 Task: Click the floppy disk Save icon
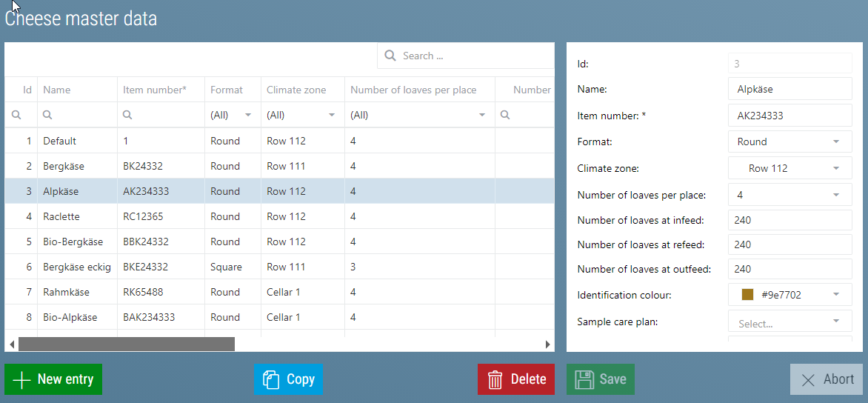[584, 380]
